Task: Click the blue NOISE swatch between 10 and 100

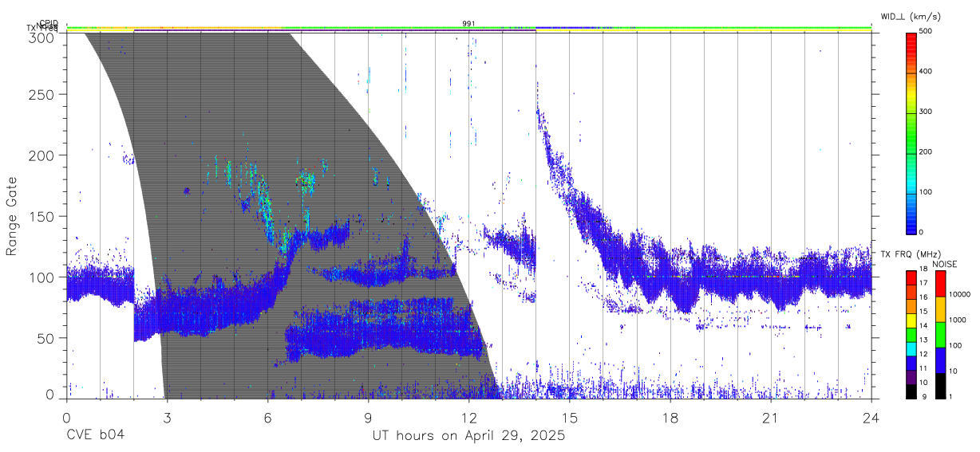Action: pyautogui.click(x=940, y=360)
